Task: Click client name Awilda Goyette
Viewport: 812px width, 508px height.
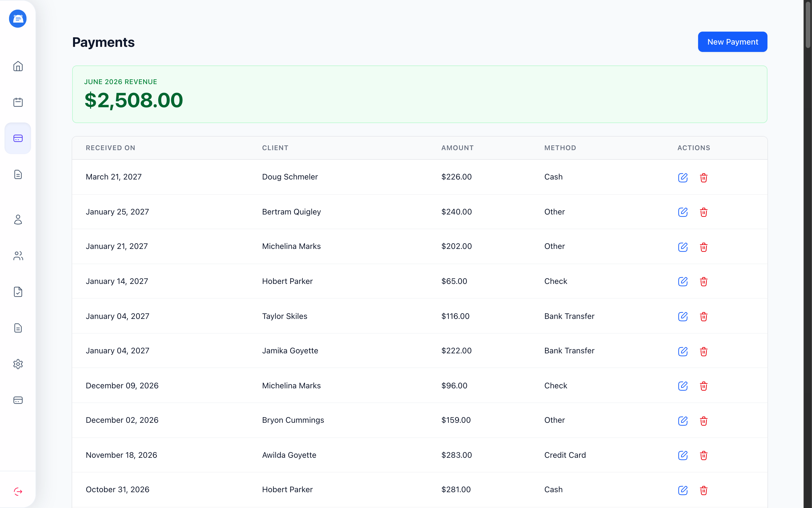Action: [289, 455]
